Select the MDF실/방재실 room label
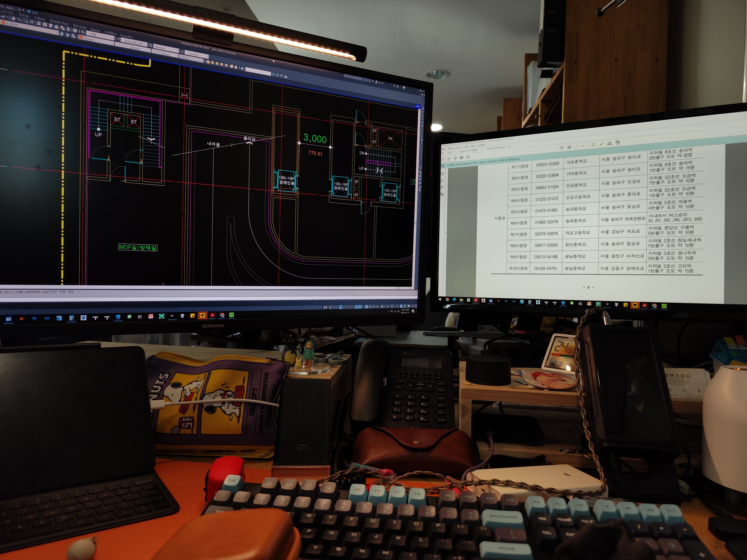 138,247
